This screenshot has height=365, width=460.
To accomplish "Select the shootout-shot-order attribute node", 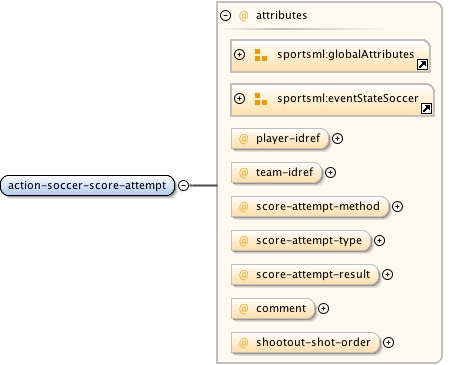I will (x=306, y=342).
